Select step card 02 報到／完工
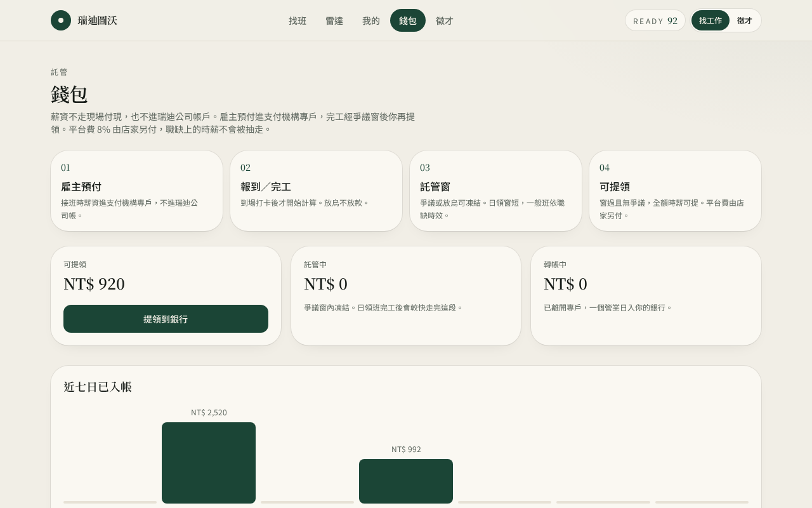The width and height of the screenshot is (812, 508). click(x=316, y=190)
